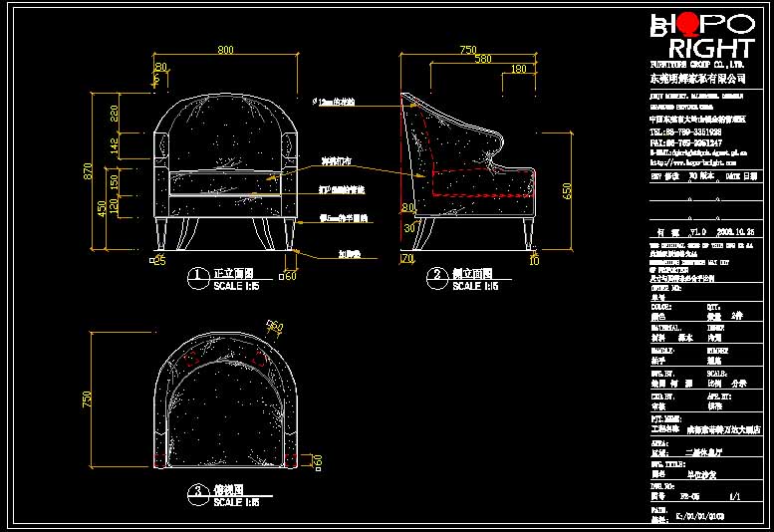
Task: Select the 正立面图 front elevation title
Action: tap(233, 273)
